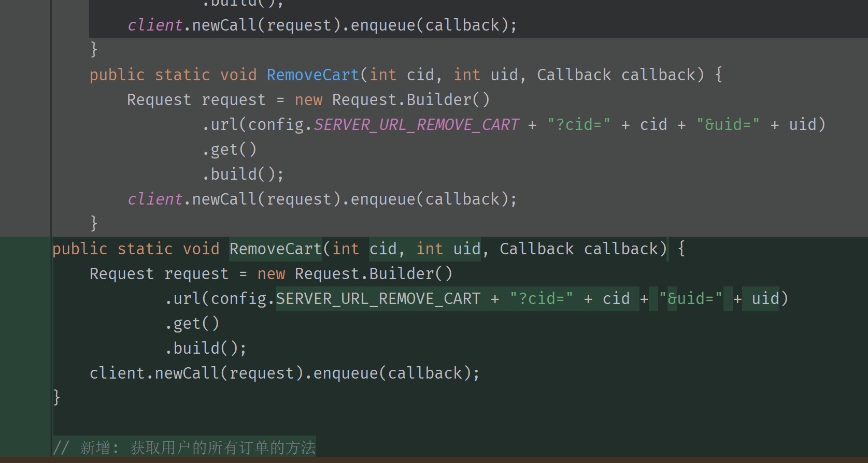Click 'config' before the non-italic SERVER_URL_REMOVE_CART
The height and width of the screenshot is (463, 868).
pos(239,299)
